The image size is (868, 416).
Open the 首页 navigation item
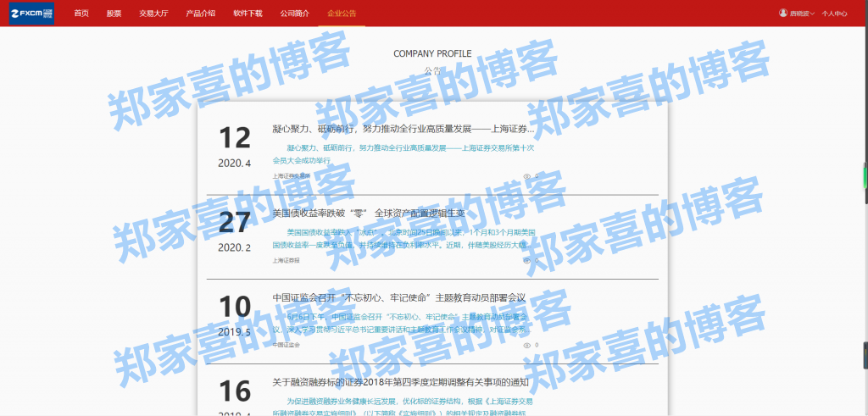[x=81, y=14]
